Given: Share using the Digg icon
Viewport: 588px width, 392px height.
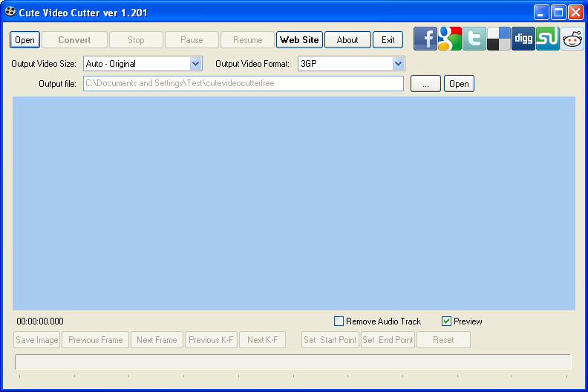Looking at the screenshot, I should (523, 39).
